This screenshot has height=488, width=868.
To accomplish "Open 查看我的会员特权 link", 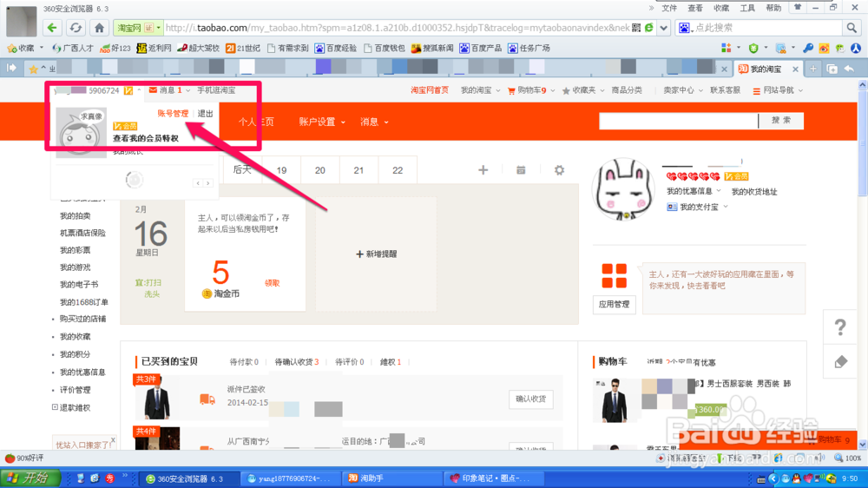I will (x=146, y=138).
